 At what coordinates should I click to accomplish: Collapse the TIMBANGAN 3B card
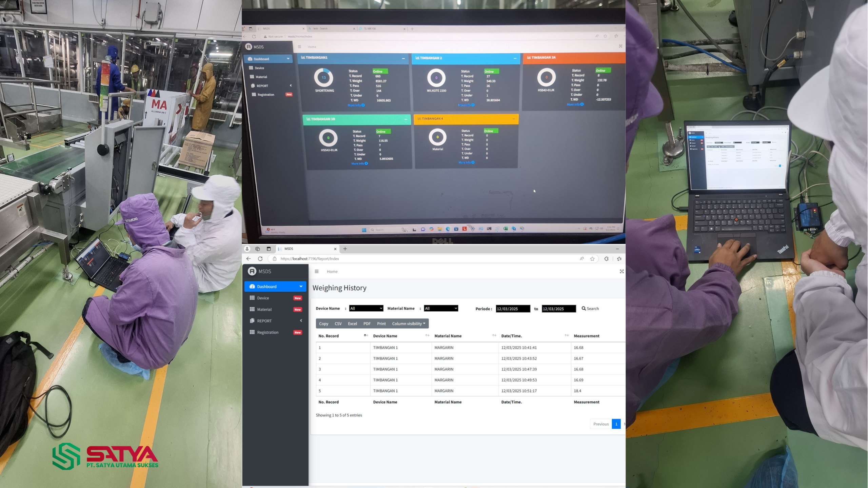406,119
